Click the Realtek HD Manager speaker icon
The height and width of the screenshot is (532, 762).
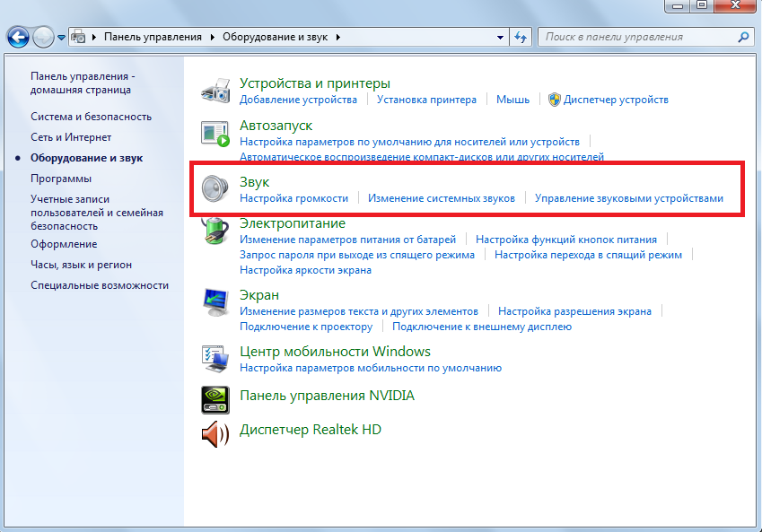click(x=215, y=434)
